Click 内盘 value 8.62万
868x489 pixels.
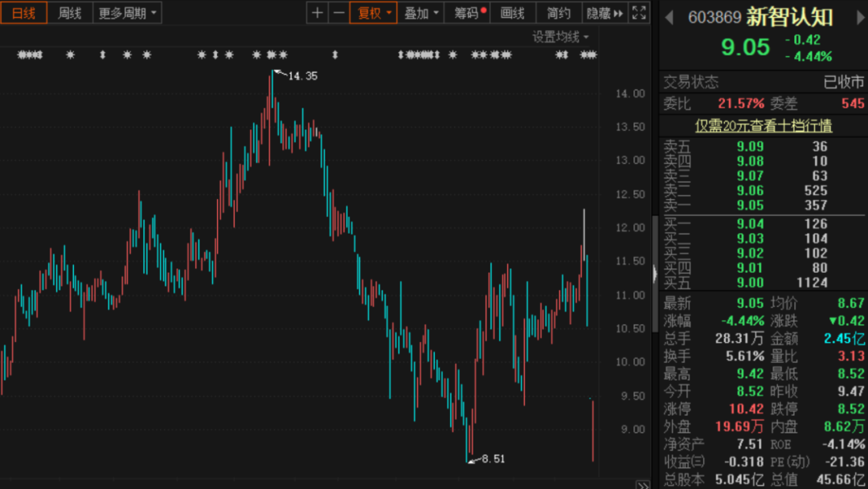click(844, 426)
